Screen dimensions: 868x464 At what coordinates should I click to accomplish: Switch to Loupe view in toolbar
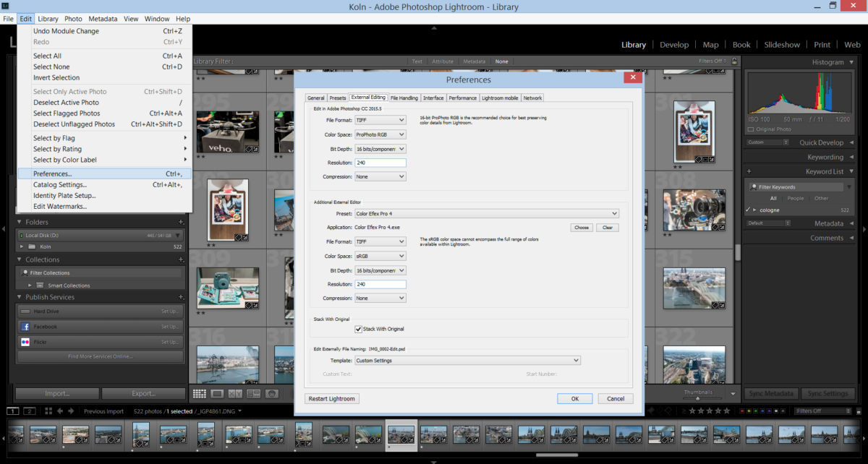click(217, 394)
